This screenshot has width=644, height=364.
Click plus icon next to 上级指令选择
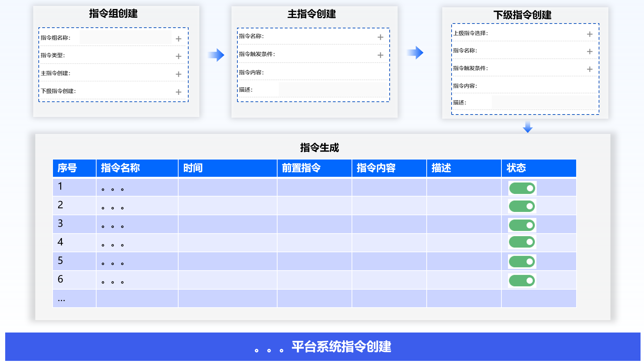coord(589,34)
